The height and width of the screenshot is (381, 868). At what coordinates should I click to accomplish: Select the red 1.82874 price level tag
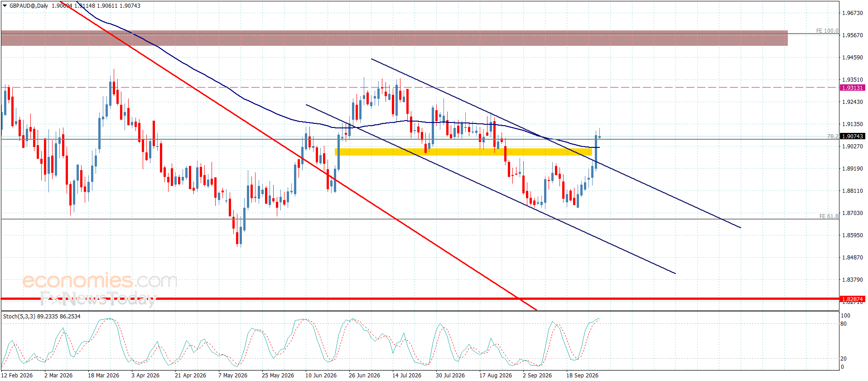852,299
